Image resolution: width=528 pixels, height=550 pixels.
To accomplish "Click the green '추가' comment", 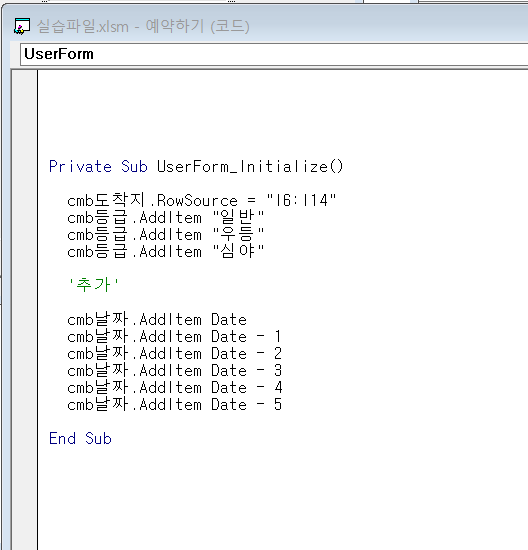I will coord(94,284).
